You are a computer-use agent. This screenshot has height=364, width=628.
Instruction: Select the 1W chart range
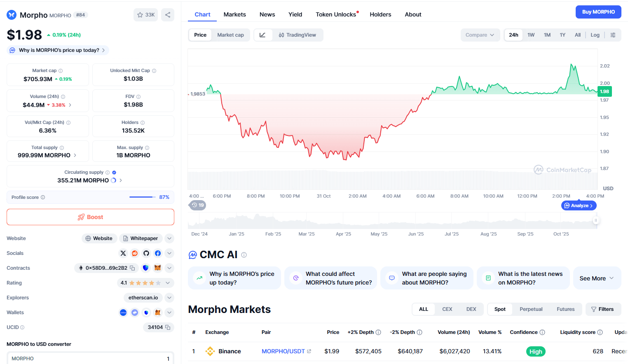tap(531, 35)
